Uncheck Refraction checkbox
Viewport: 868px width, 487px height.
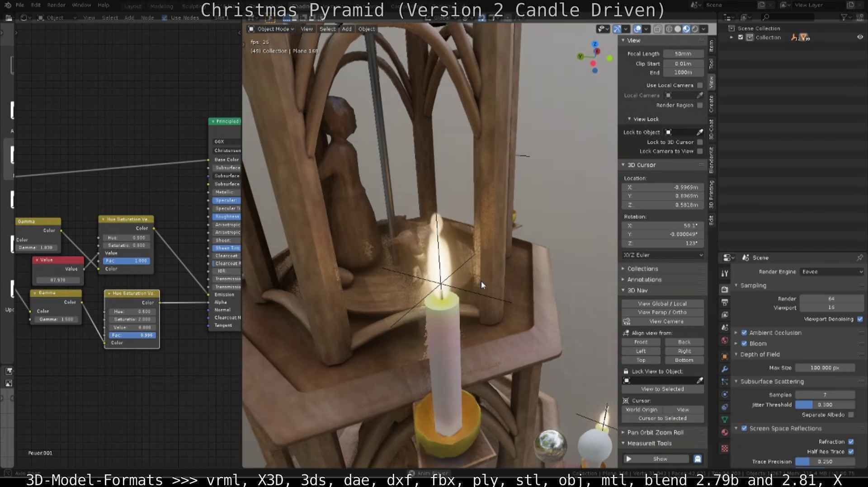click(x=851, y=442)
